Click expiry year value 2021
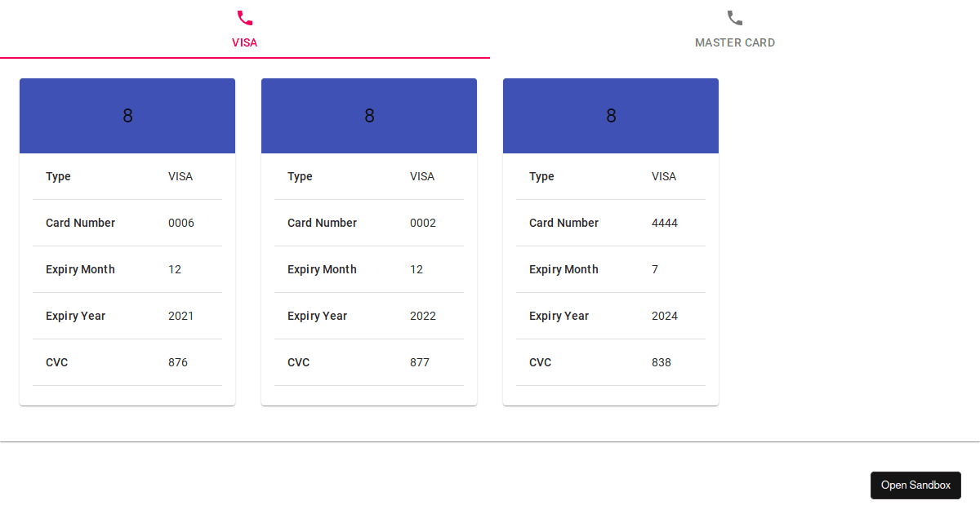Screen dimensions: 980x514 (x=181, y=316)
